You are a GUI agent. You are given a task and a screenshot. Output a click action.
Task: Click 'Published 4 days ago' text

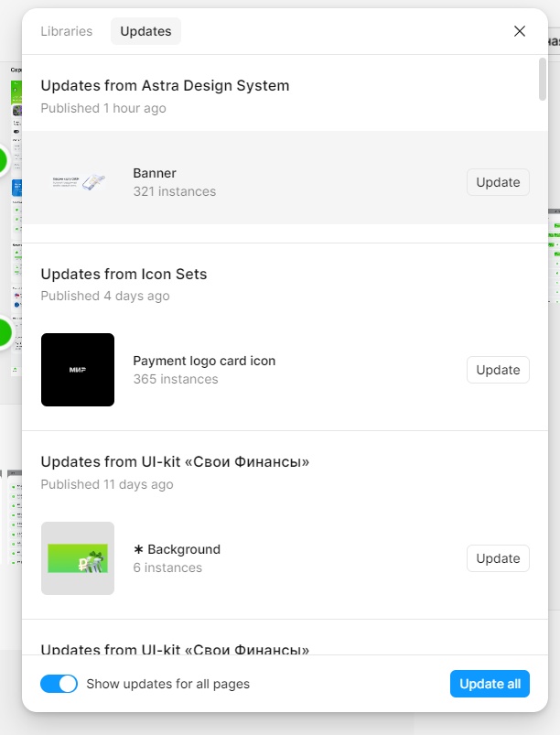tap(105, 297)
